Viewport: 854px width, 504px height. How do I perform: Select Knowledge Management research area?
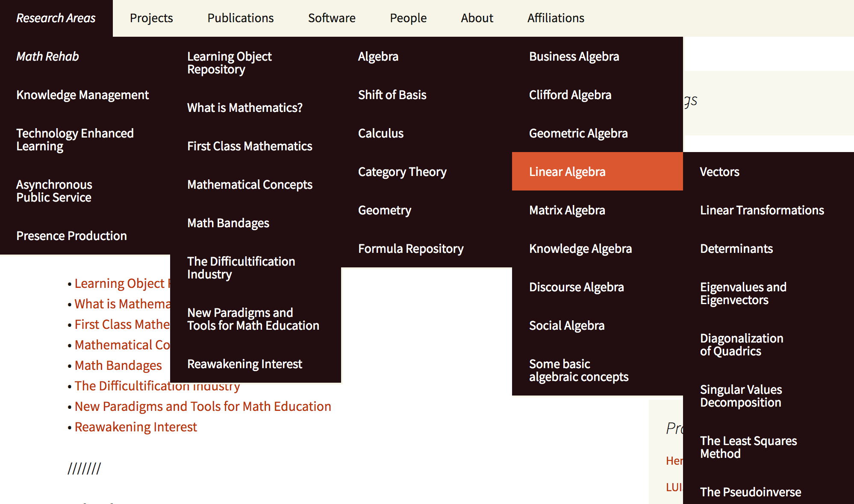click(x=82, y=95)
